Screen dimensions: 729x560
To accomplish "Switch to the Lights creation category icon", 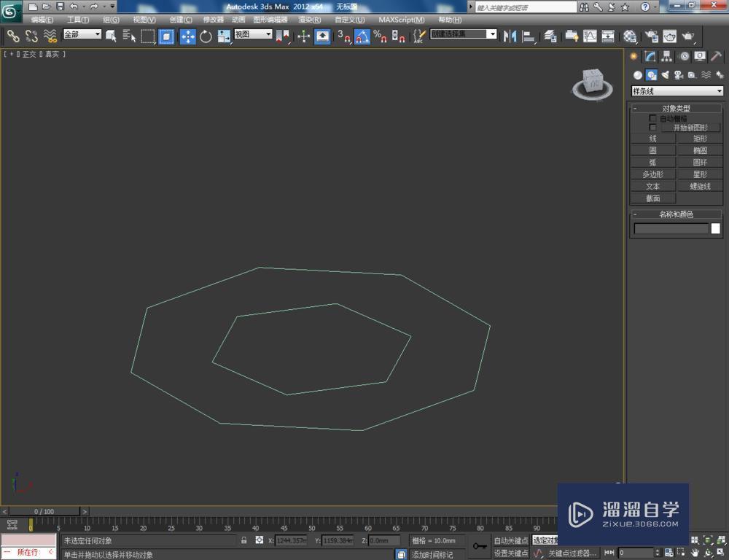I will [x=665, y=74].
